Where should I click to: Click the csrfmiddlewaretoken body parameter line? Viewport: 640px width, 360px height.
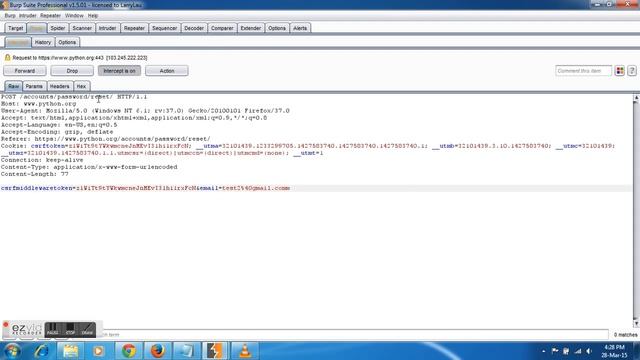click(145, 188)
